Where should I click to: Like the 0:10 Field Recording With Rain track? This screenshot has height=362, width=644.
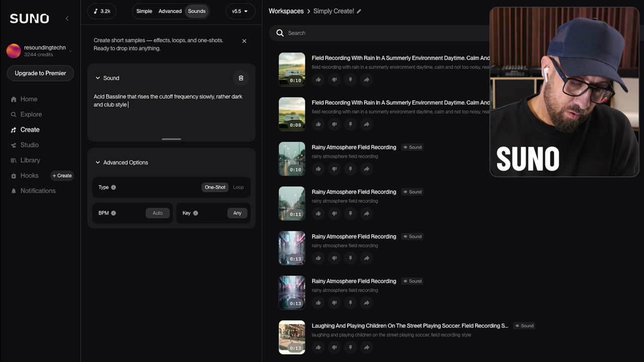(318, 79)
